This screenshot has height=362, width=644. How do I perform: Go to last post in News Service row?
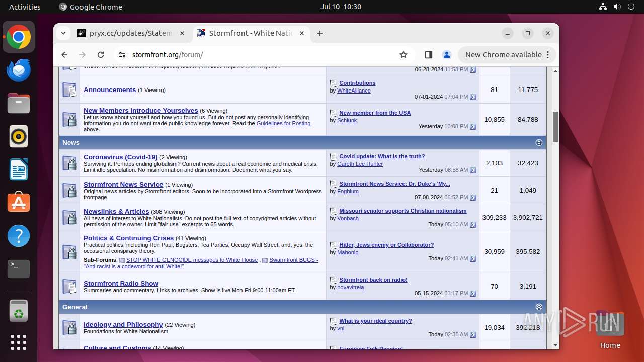(x=473, y=198)
